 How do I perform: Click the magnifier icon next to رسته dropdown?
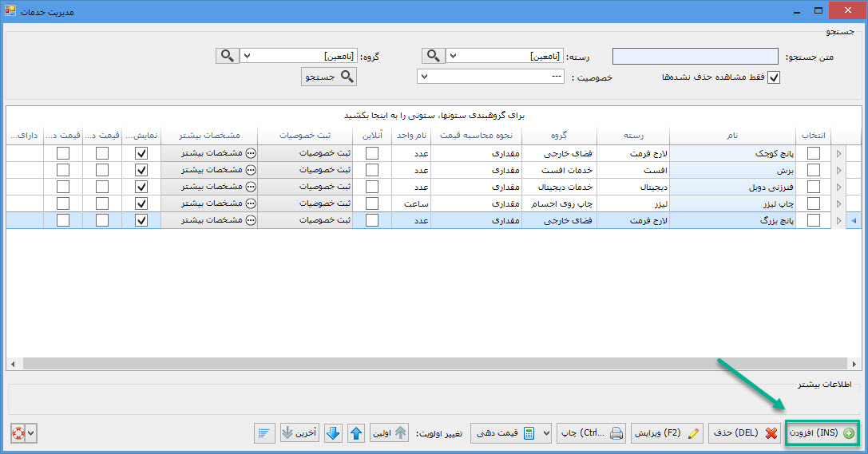click(x=434, y=56)
